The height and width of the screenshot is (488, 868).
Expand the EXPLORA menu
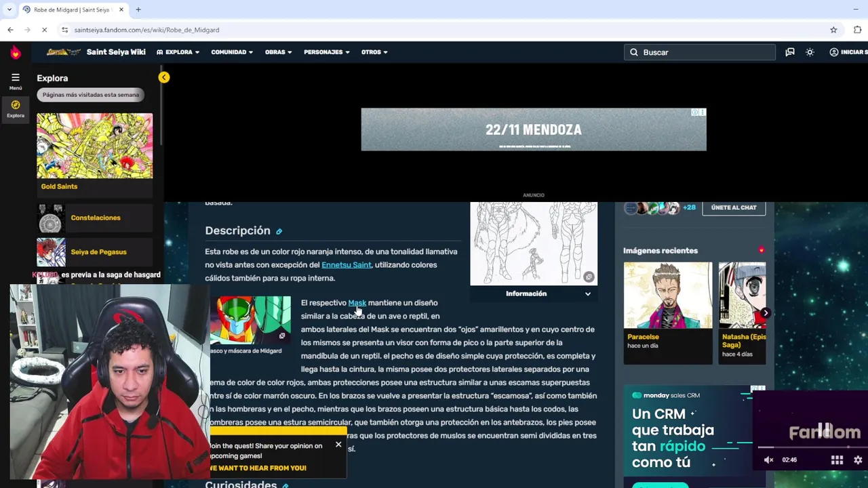tap(178, 52)
